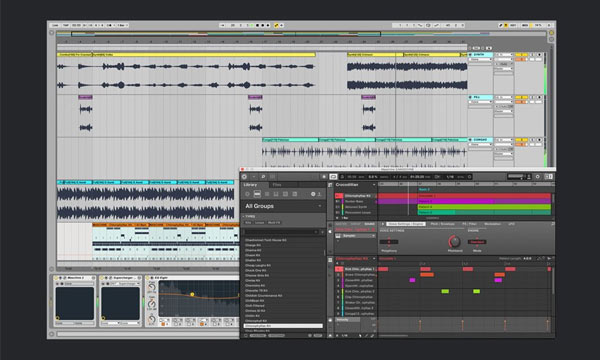Click the Tap tempo button in Ableton

[66, 25]
